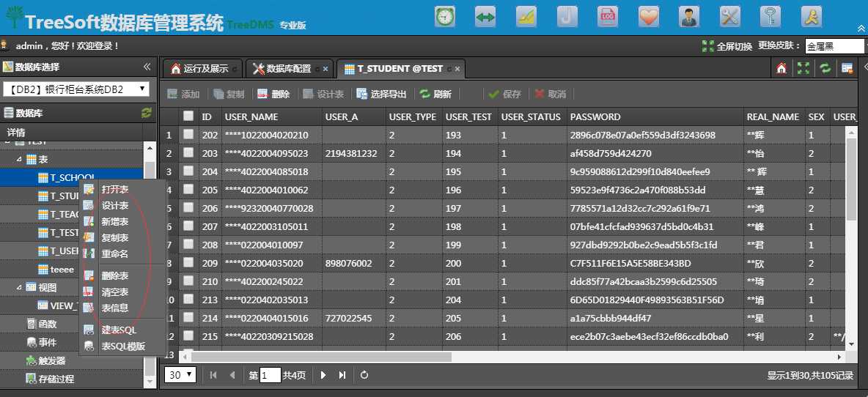868x397 pixels.
Task: Click the J-shaped header icon
Action: tap(567, 17)
